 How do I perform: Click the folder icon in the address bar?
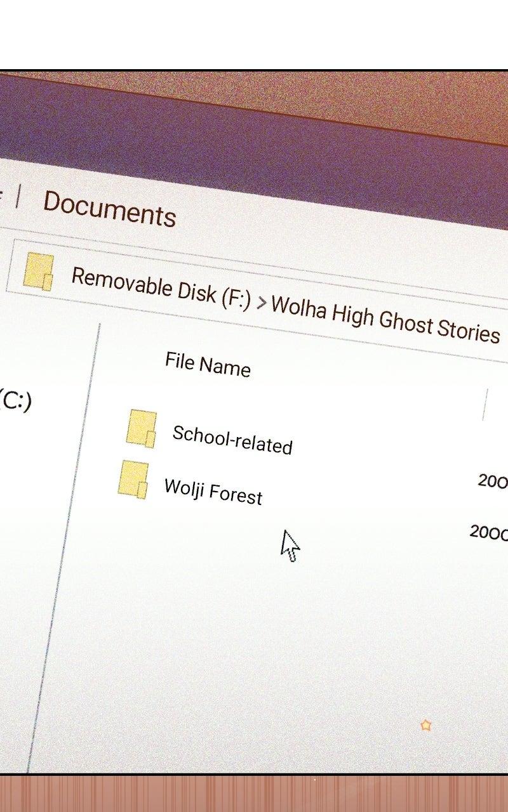pos(38,272)
